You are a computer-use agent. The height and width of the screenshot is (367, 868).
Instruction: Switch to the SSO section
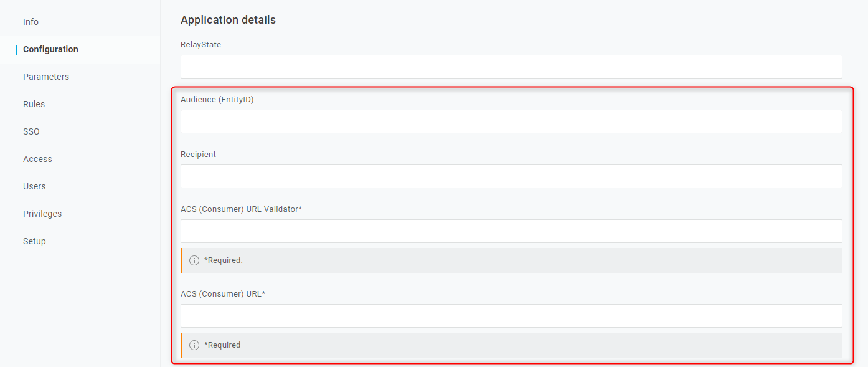pos(31,131)
